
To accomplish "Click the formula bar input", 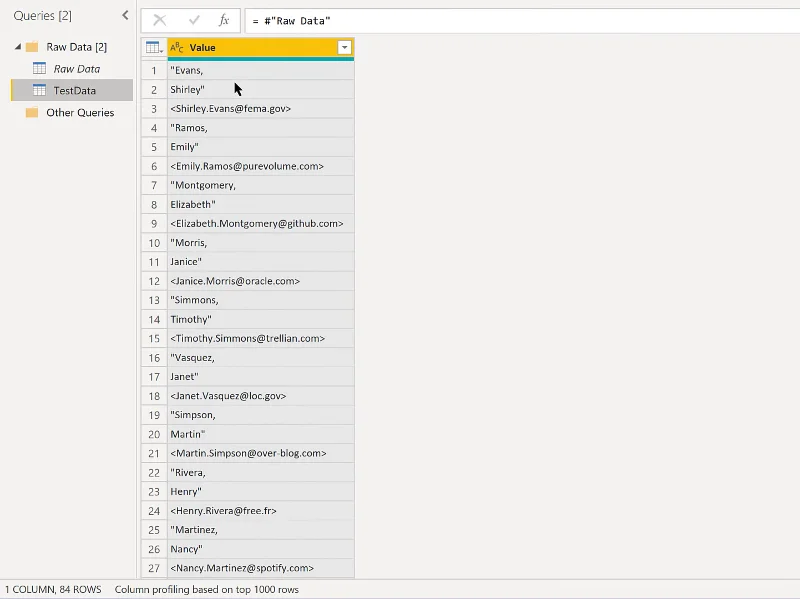I will 522,21.
